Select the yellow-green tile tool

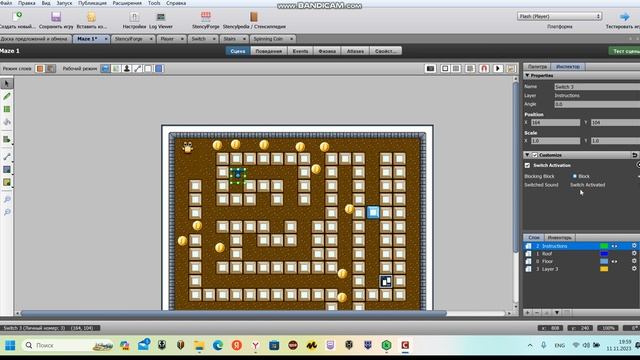click(7, 182)
